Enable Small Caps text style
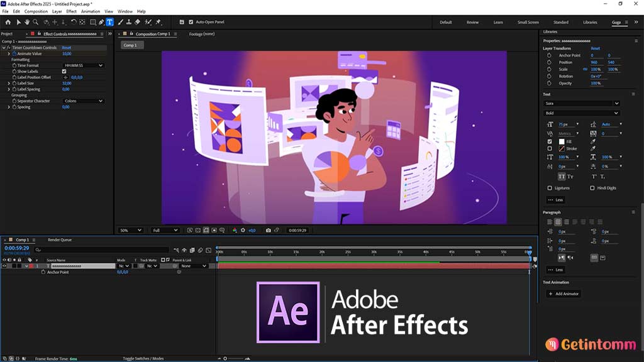Viewport: 644px width, 362px height. point(570,177)
